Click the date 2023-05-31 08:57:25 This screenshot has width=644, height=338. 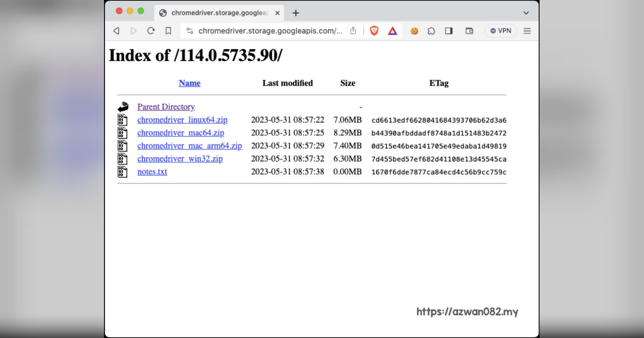pyautogui.click(x=288, y=133)
